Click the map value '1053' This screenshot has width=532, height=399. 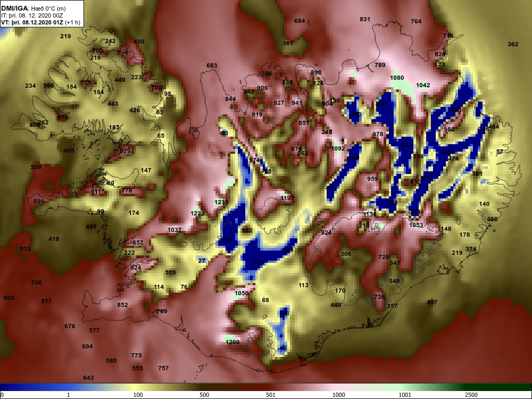click(417, 225)
